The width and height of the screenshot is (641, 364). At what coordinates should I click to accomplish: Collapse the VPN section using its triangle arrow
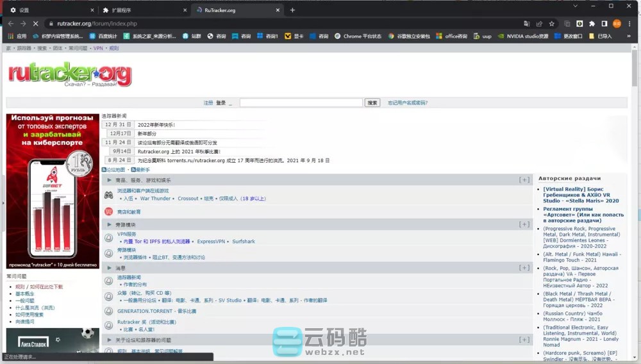pyautogui.click(x=110, y=225)
